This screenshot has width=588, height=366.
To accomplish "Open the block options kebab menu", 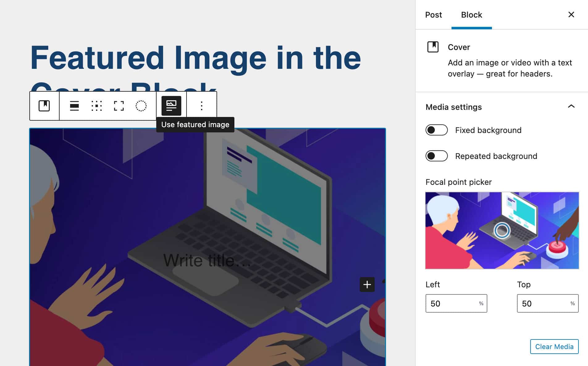I will (x=201, y=106).
